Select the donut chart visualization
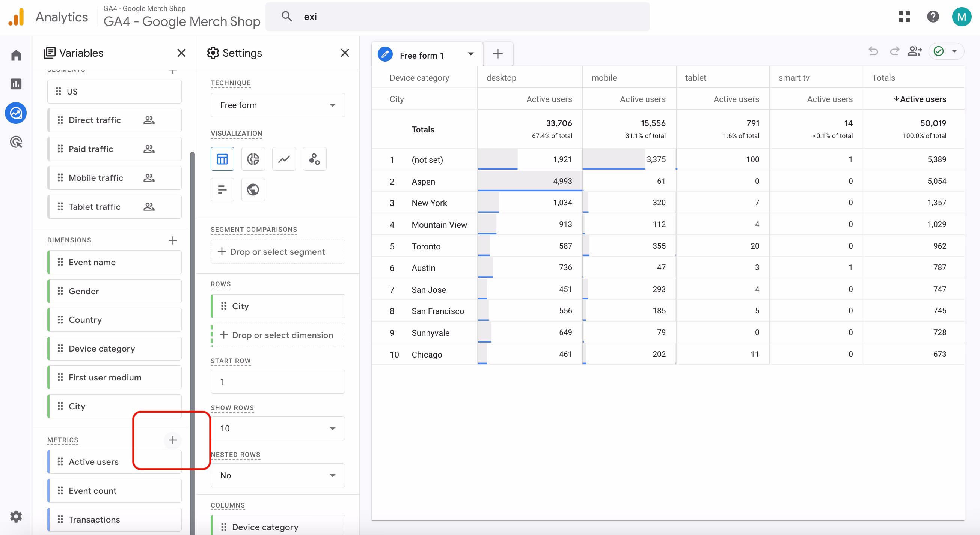The image size is (980, 535). pos(253,159)
